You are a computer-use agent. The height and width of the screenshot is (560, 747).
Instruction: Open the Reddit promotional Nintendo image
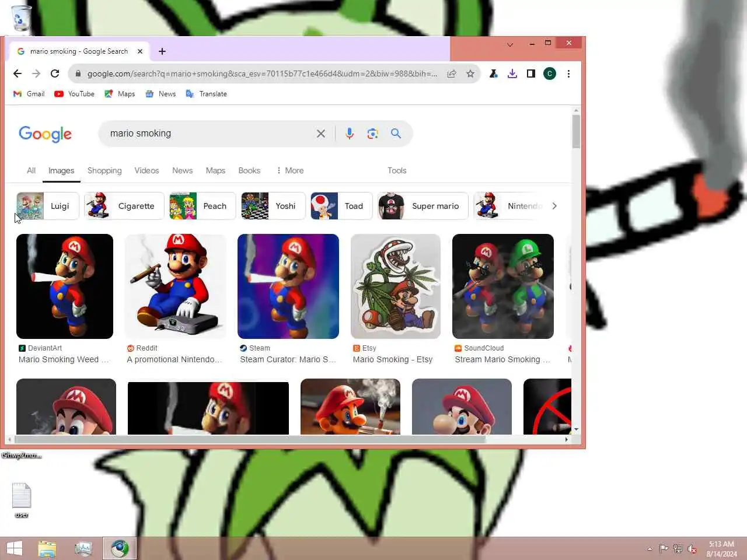click(x=176, y=286)
